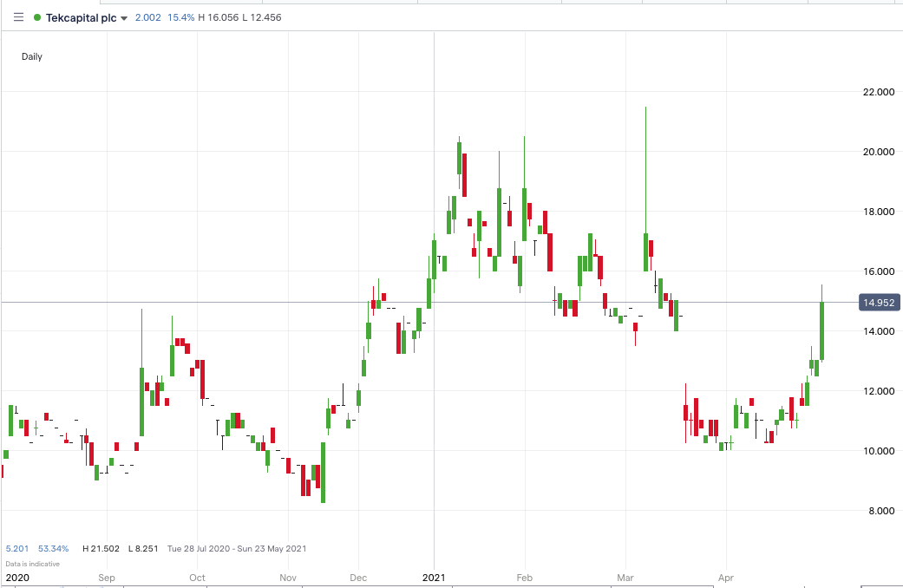Click the 15.4% change percentage
Viewport: 903px width, 588px height.
point(180,17)
